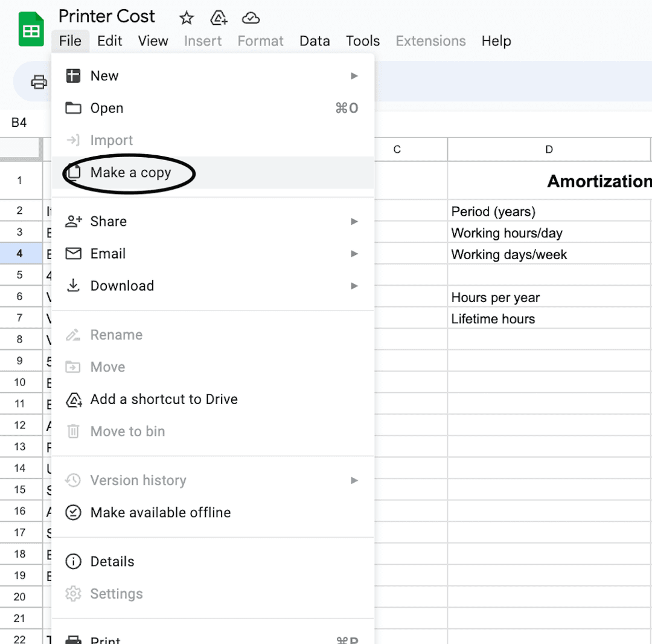Click the Import arrow icon
Viewport: 652px width, 644px height.
pyautogui.click(x=73, y=140)
